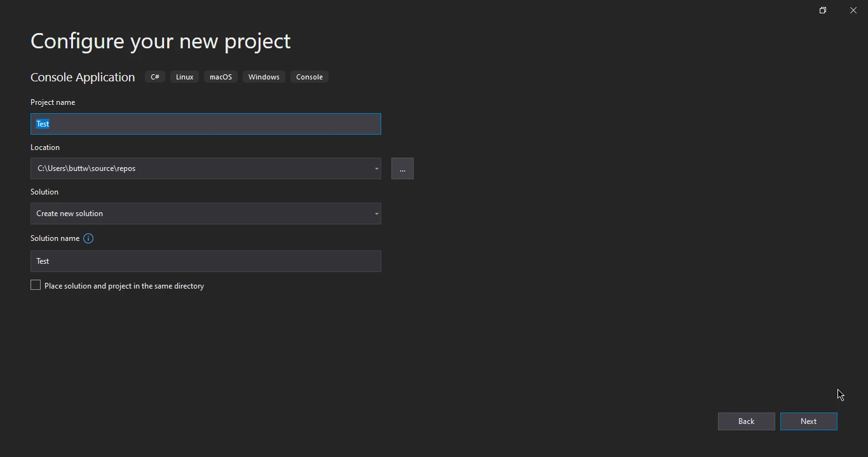Restore down the window
This screenshot has width=868, height=457.
[x=823, y=10]
